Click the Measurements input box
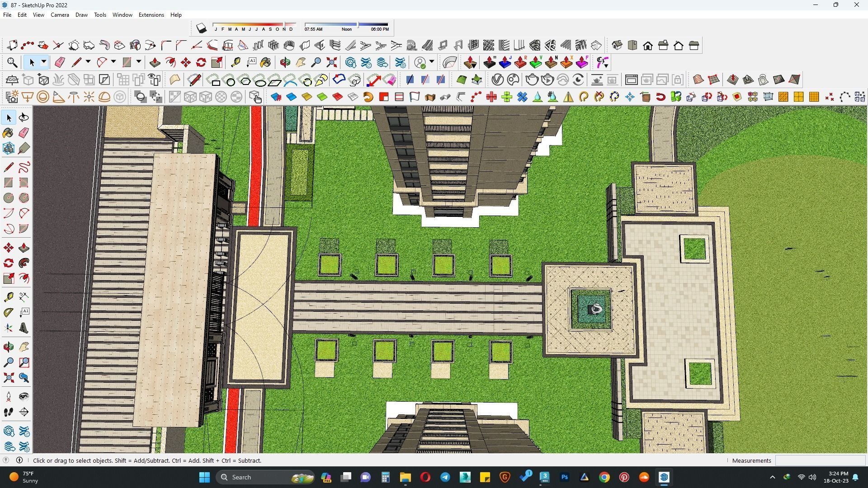The height and width of the screenshot is (488, 868). [x=820, y=460]
